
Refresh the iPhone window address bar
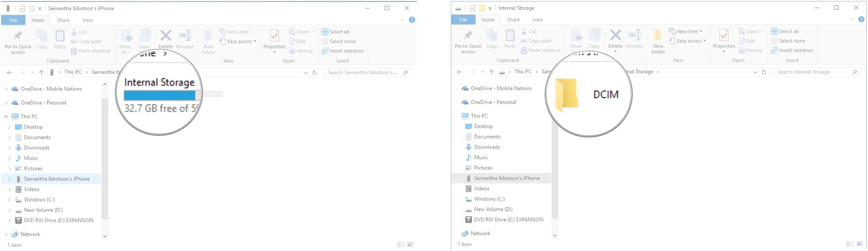tap(314, 72)
